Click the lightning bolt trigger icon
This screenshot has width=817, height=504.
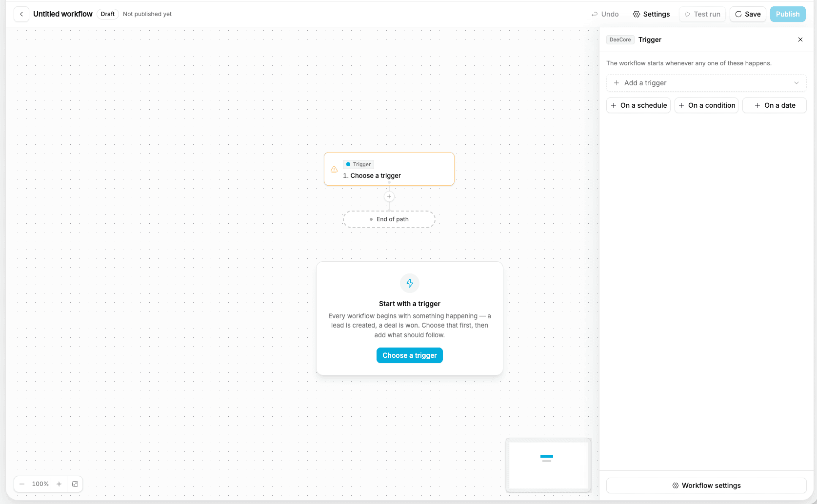(x=410, y=283)
